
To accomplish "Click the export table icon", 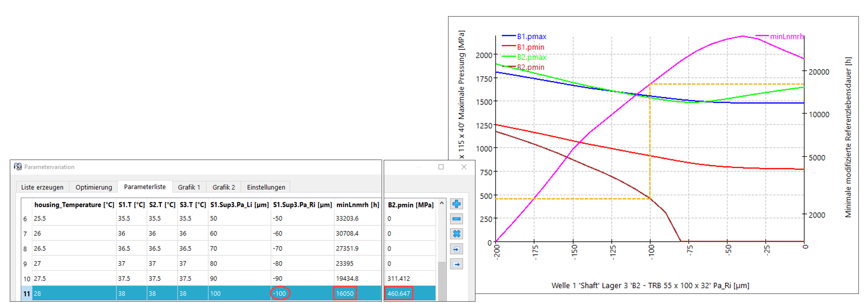I will [x=456, y=264].
